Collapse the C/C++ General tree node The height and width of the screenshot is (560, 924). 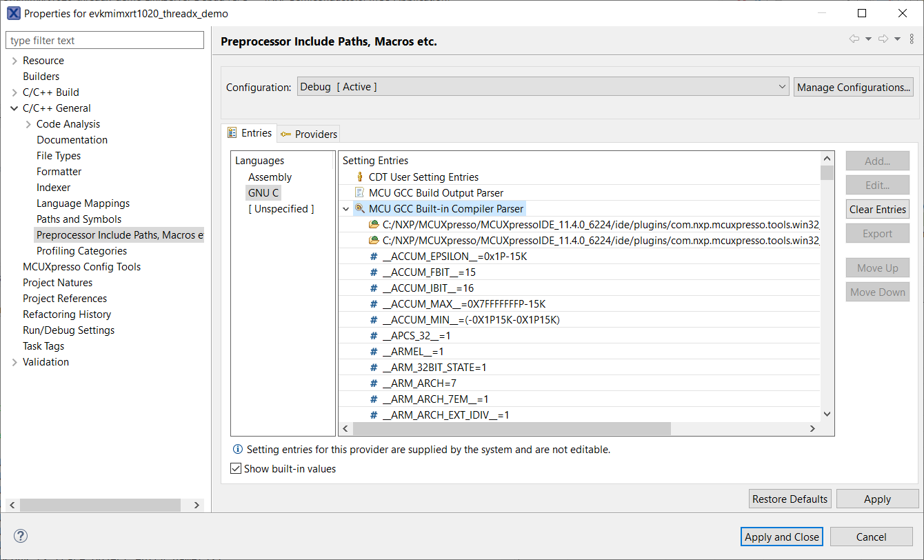14,108
